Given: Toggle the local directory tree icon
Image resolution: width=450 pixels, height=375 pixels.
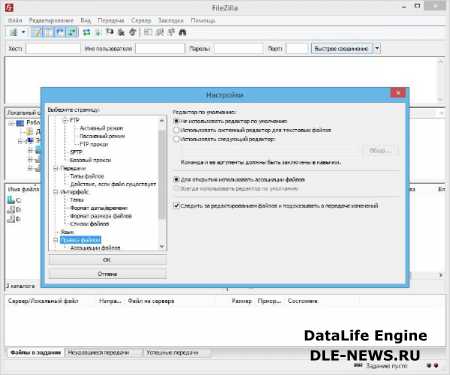Looking at the screenshot, I should (49, 32).
